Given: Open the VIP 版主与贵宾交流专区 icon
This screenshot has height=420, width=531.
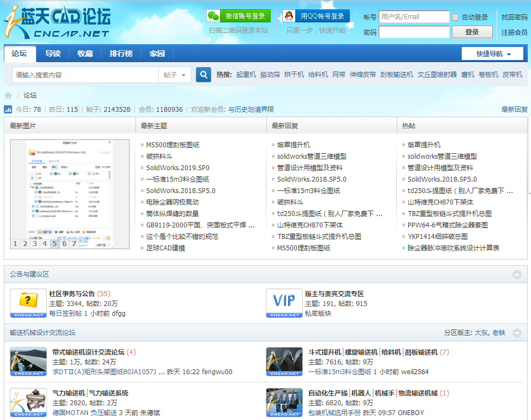Looking at the screenshot, I should (x=284, y=303).
